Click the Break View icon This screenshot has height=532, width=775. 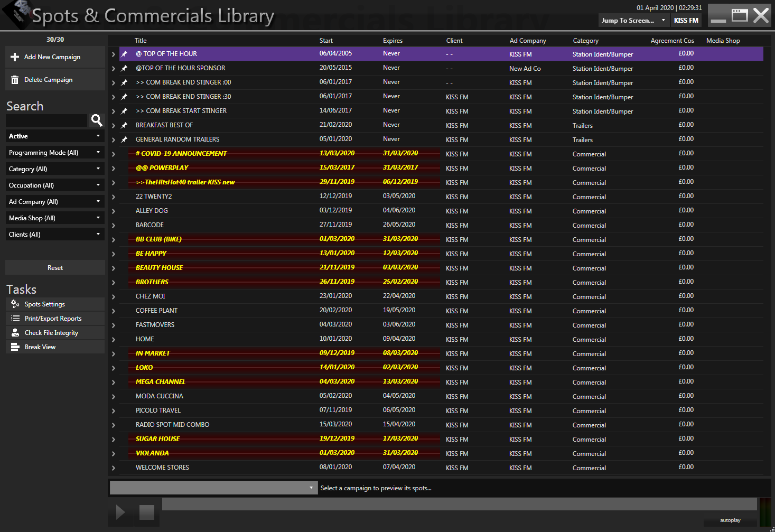15,347
